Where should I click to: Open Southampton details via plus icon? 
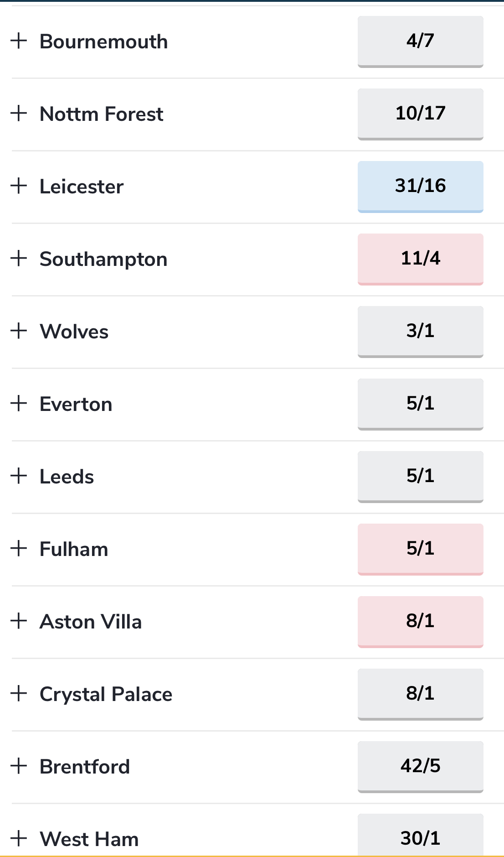pyautogui.click(x=19, y=258)
